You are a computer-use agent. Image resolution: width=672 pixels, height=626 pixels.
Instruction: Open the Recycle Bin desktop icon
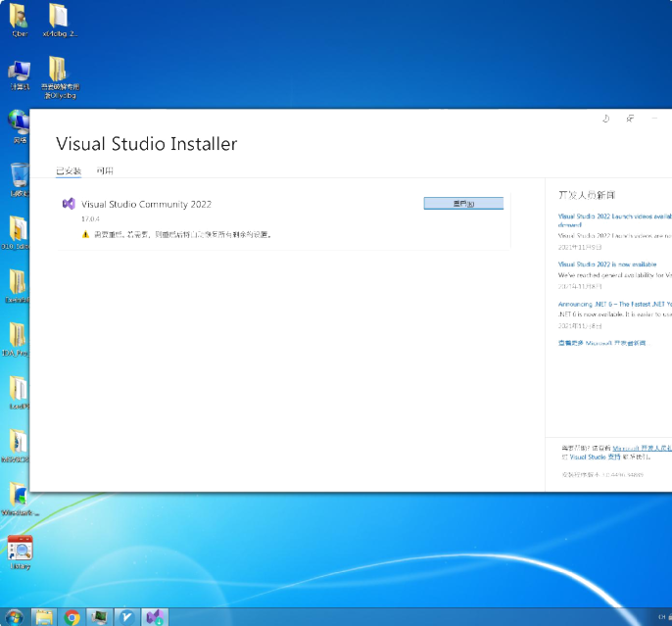click(x=19, y=180)
